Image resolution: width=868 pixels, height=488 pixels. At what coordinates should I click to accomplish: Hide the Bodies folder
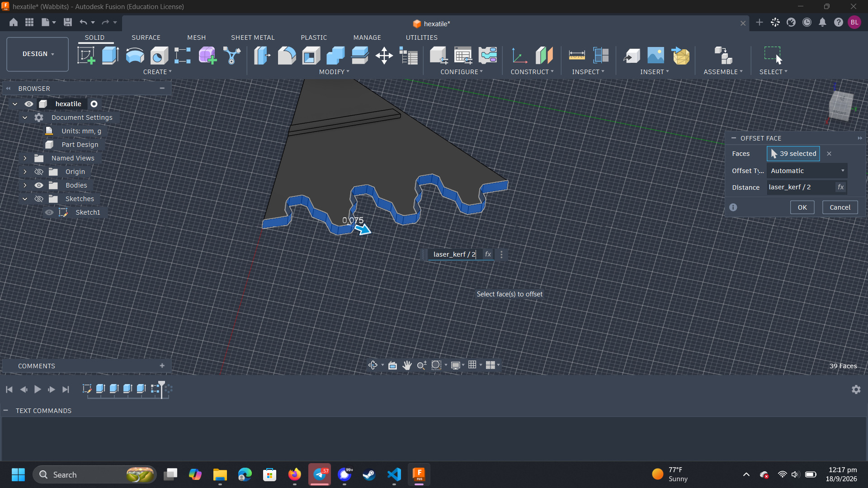click(x=39, y=185)
